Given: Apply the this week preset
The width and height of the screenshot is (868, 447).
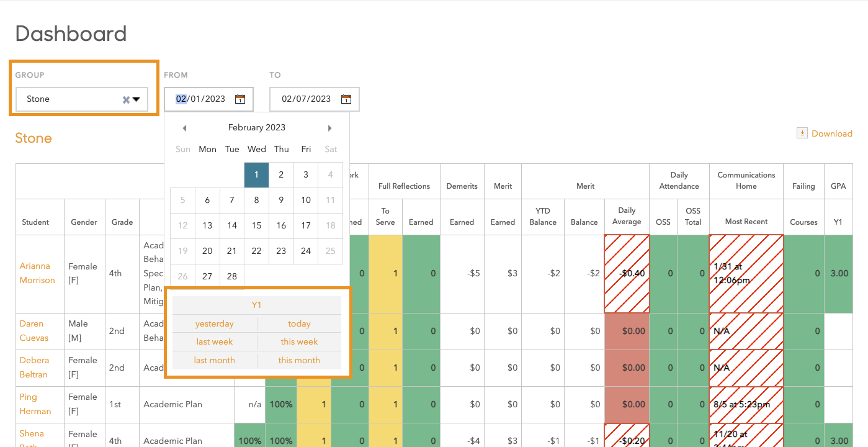Looking at the screenshot, I should pyautogui.click(x=299, y=341).
